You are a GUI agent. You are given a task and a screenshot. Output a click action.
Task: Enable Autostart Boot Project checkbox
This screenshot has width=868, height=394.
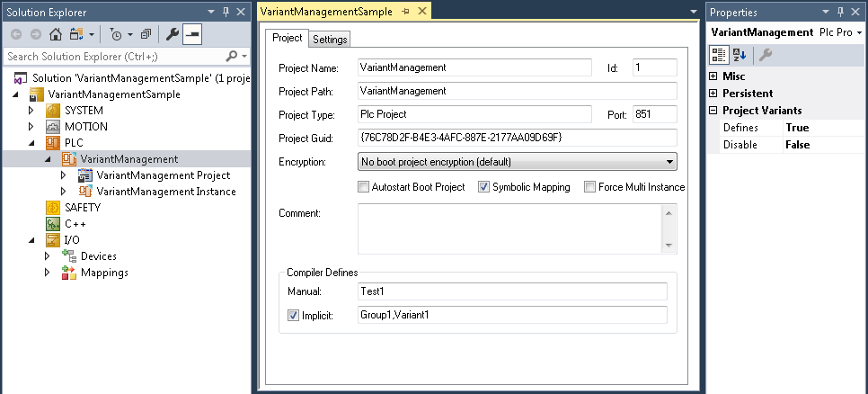click(363, 187)
